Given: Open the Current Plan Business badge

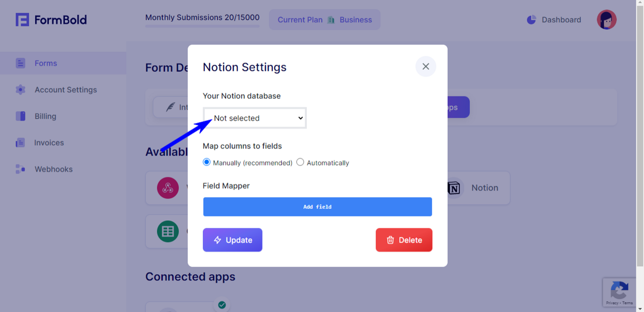Looking at the screenshot, I should coord(325,20).
